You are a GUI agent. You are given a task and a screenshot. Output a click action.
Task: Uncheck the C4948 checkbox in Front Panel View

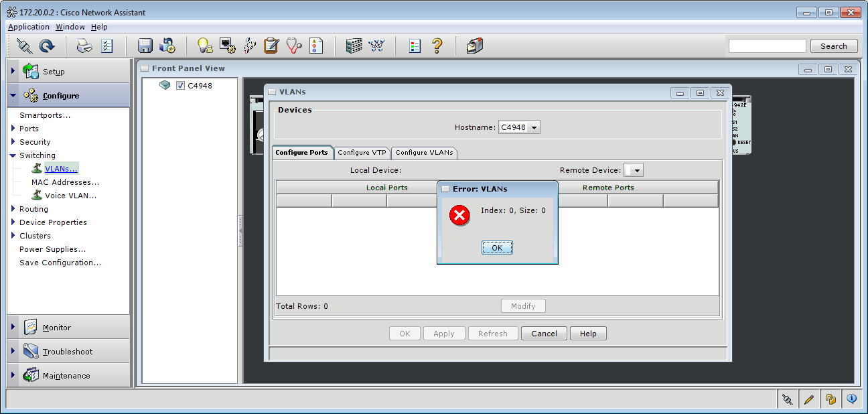coord(180,86)
